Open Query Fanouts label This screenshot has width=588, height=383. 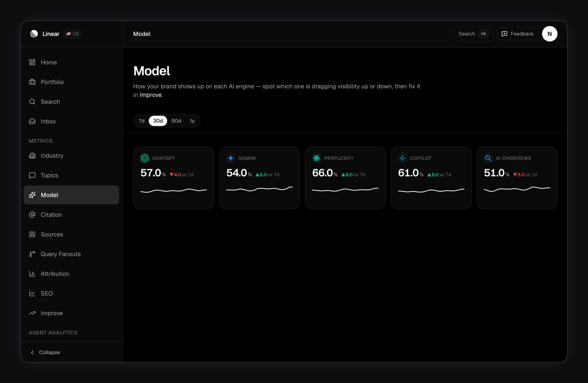coord(61,254)
